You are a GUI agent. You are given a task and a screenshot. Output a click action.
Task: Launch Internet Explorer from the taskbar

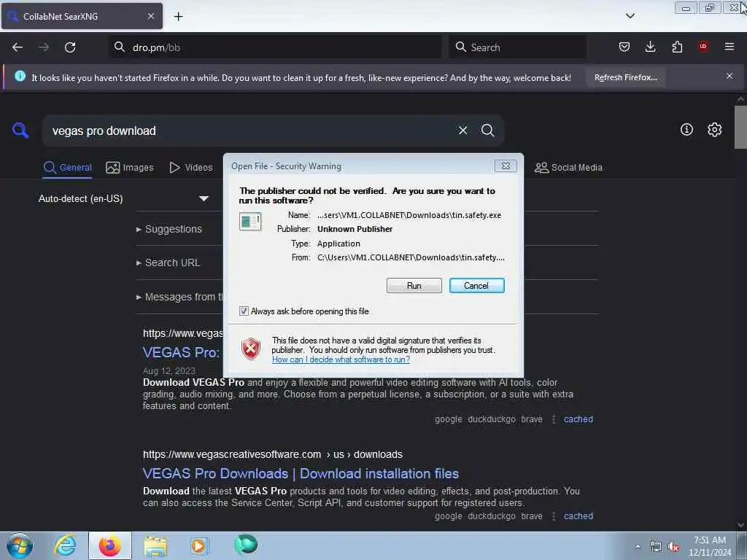point(65,545)
